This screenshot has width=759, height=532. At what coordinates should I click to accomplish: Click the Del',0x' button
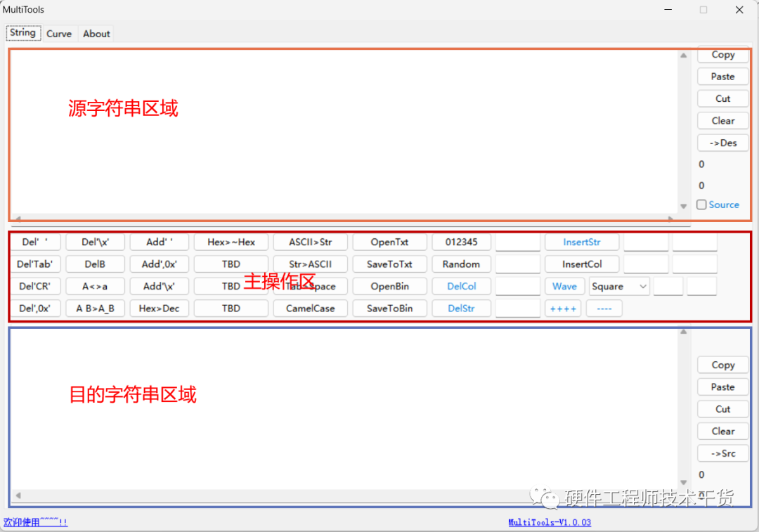click(35, 309)
